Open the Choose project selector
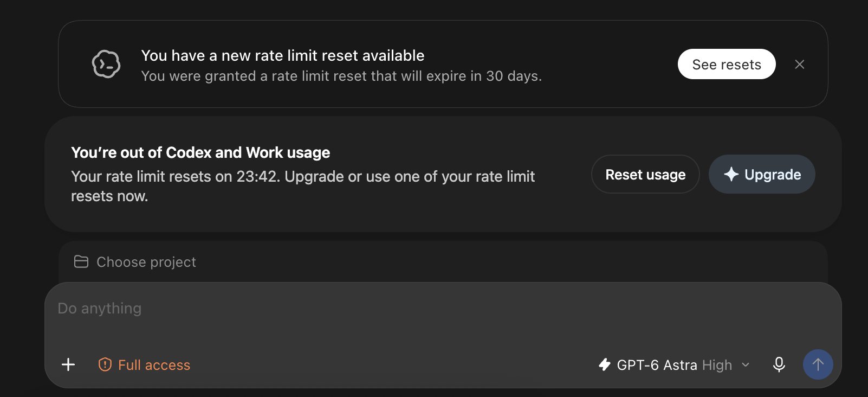This screenshot has width=868, height=397. click(135, 262)
